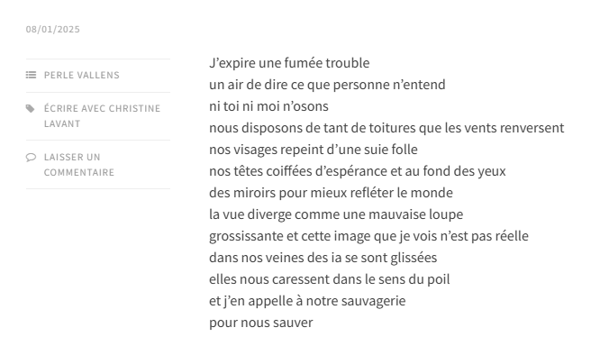The width and height of the screenshot is (600, 364).
Task: Open the Perle Vallens category link
Action: [82, 76]
